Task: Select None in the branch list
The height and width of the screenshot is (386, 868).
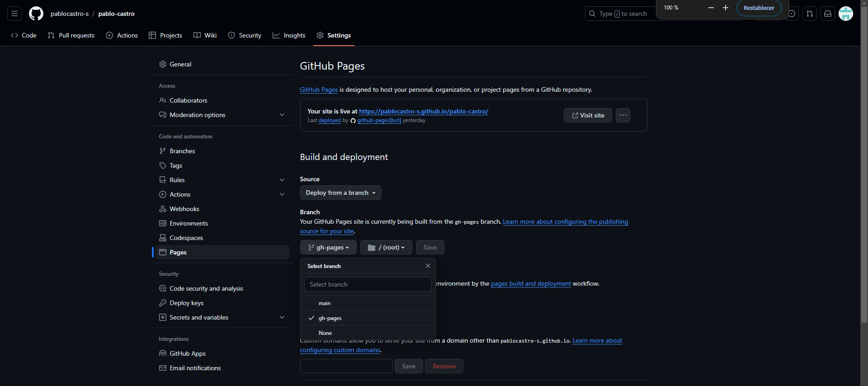Action: [x=368, y=333]
